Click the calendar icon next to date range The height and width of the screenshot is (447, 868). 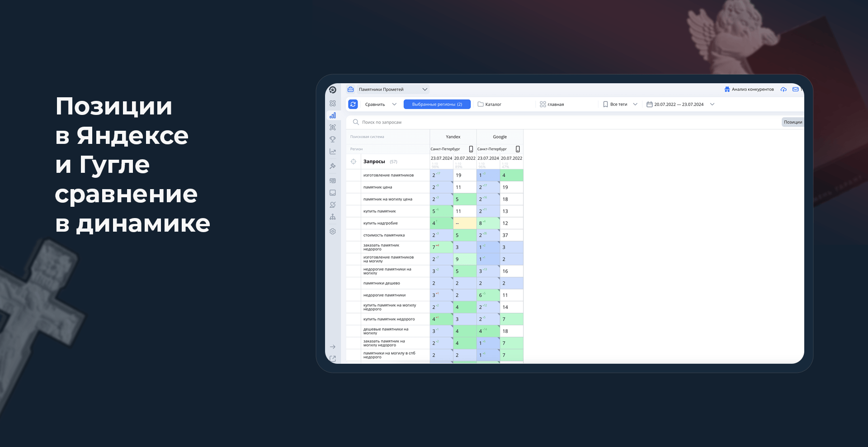click(650, 104)
